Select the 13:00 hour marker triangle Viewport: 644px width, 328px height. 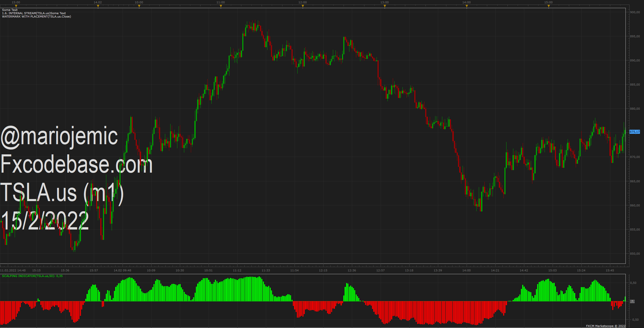(385, 6)
